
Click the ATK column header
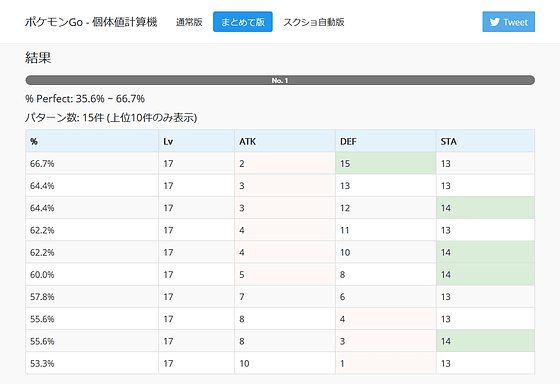[x=285, y=141]
